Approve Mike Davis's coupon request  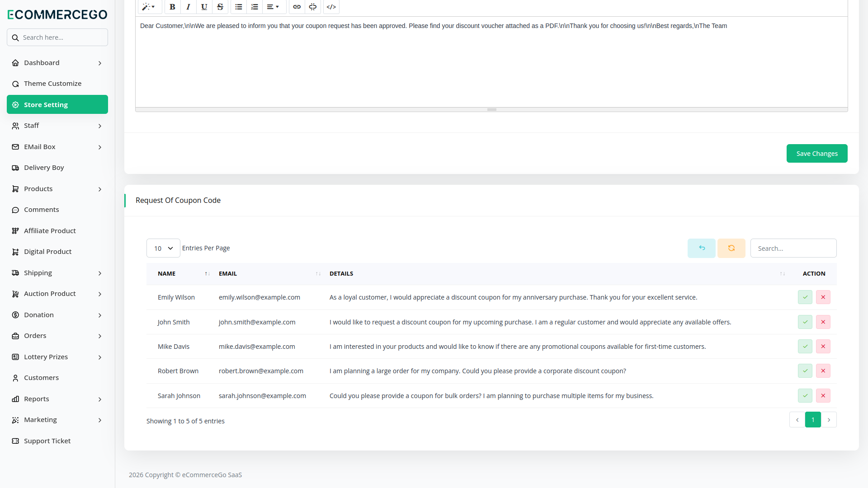[805, 347]
